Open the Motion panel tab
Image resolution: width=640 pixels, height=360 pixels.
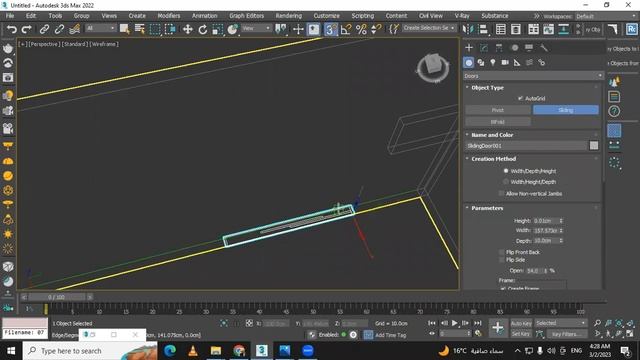pos(515,48)
